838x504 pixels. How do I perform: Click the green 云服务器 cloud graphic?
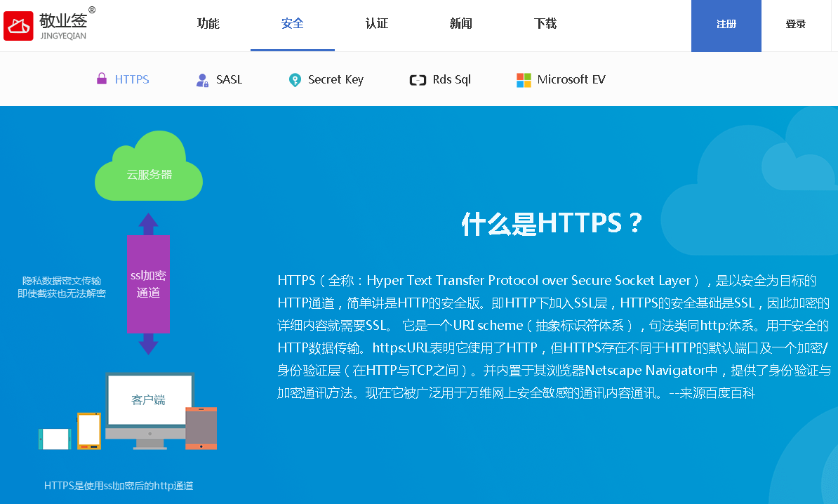coord(149,166)
